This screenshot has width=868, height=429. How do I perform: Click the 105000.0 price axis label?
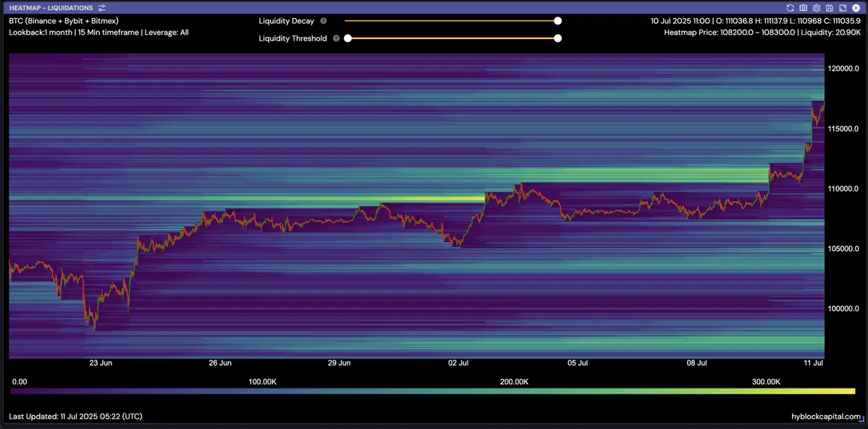click(843, 249)
